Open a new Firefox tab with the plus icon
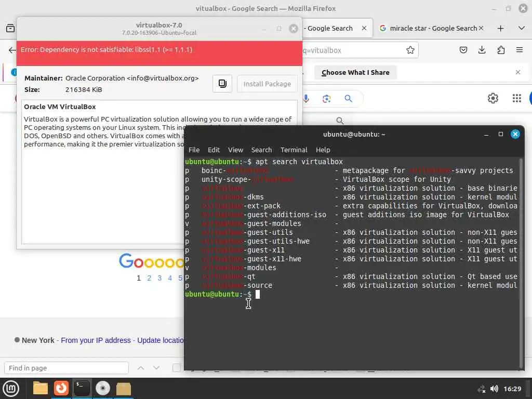 click(x=500, y=28)
